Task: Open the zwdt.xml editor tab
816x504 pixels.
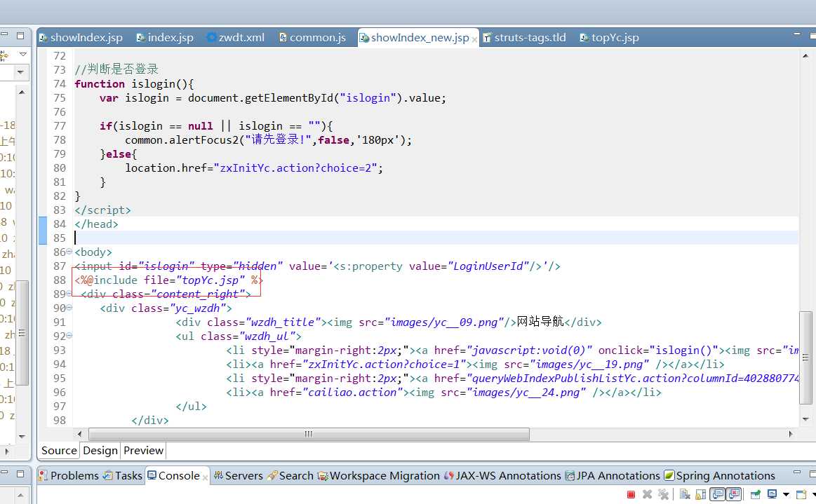Action: [236, 37]
